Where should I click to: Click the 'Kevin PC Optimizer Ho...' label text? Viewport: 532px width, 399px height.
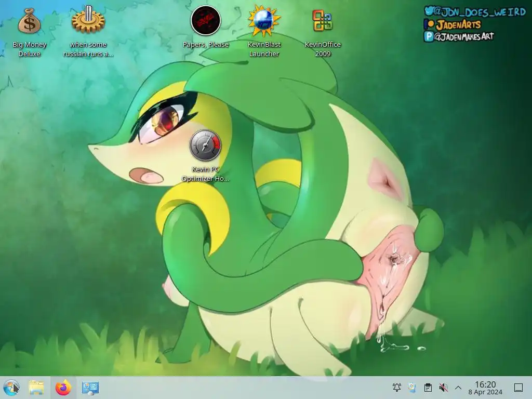(x=206, y=174)
